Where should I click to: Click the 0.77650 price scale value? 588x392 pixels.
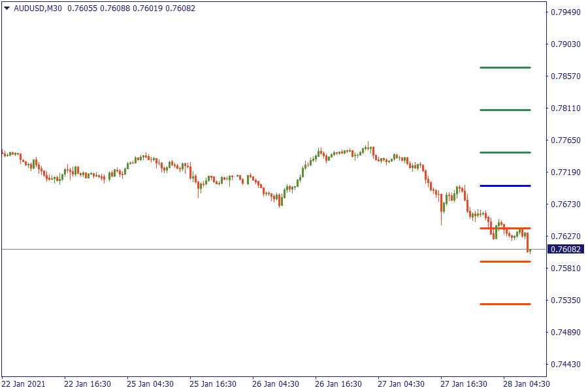click(x=566, y=140)
